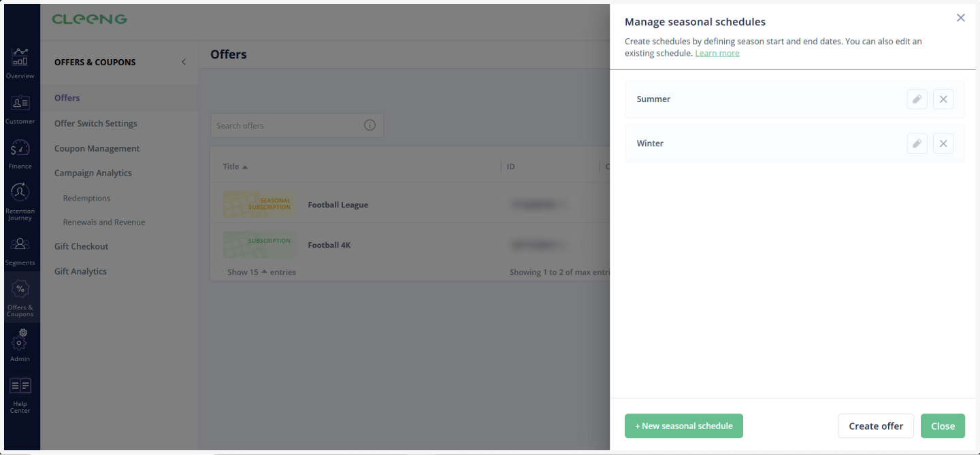This screenshot has width=980, height=455.
Task: Click + New seasonal schedule button
Action: coord(684,426)
